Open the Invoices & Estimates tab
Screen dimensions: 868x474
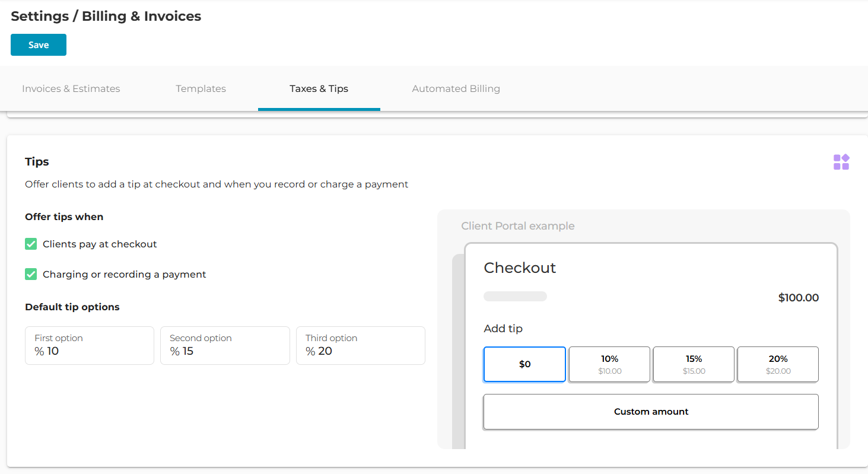(x=71, y=89)
